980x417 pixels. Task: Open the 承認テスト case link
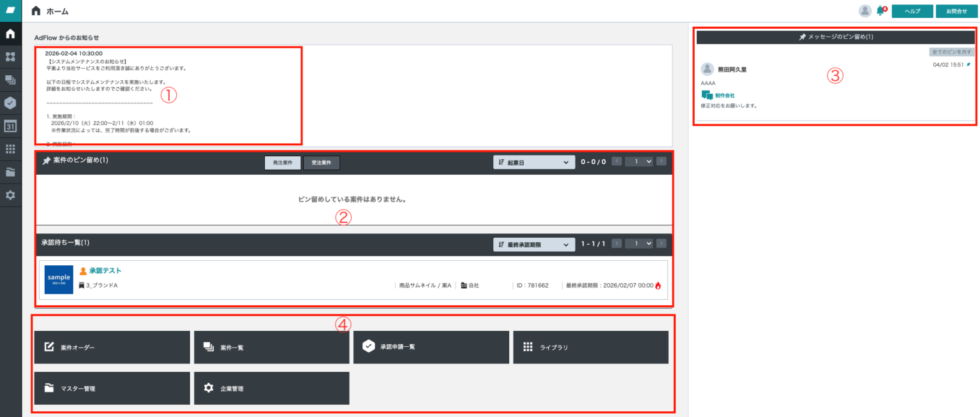(x=105, y=271)
